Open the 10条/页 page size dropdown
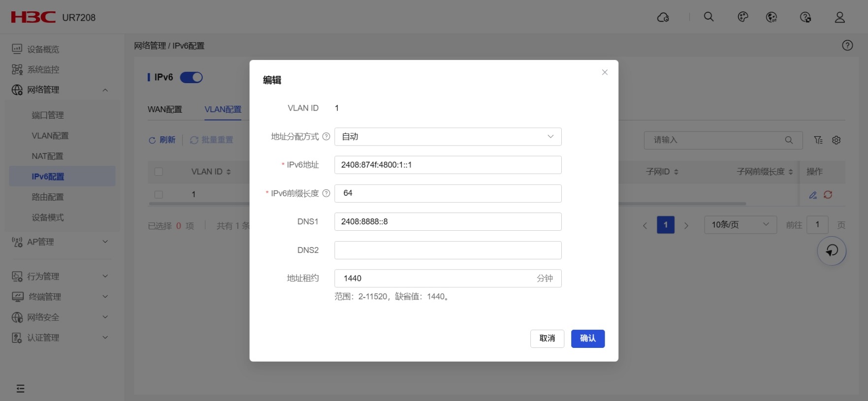This screenshot has width=868, height=401. coord(740,225)
